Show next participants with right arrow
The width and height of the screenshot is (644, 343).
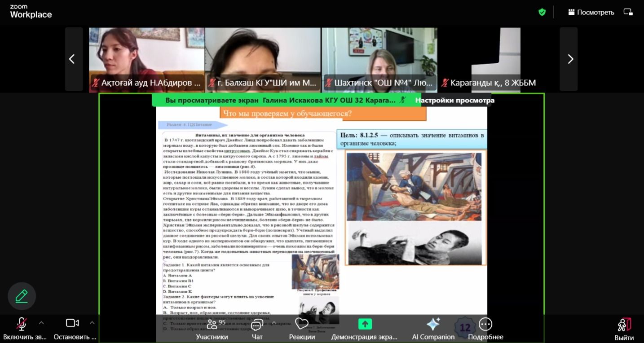(x=570, y=59)
